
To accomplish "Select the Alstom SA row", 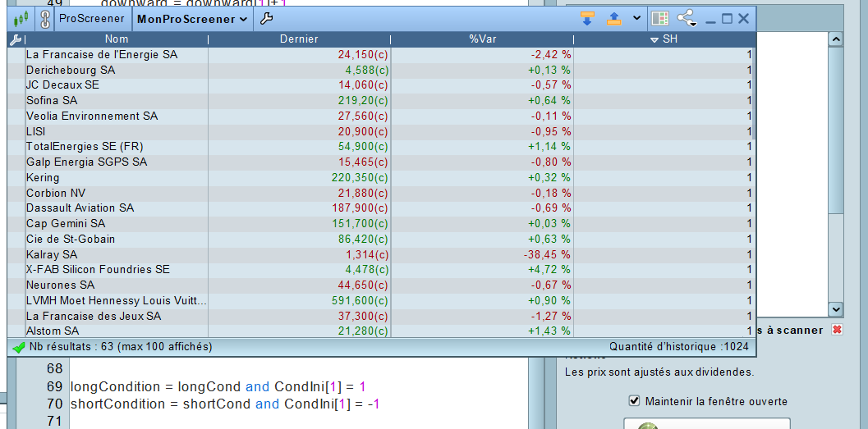I will (x=379, y=331).
